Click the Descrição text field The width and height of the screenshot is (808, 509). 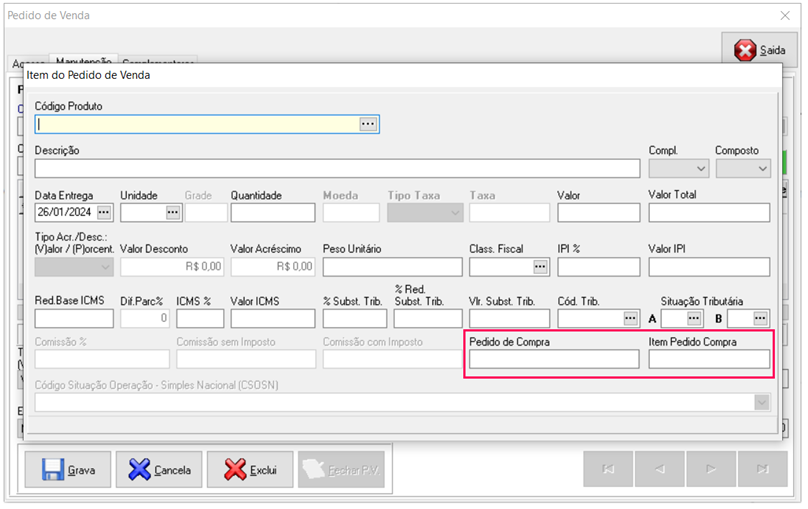(x=337, y=168)
